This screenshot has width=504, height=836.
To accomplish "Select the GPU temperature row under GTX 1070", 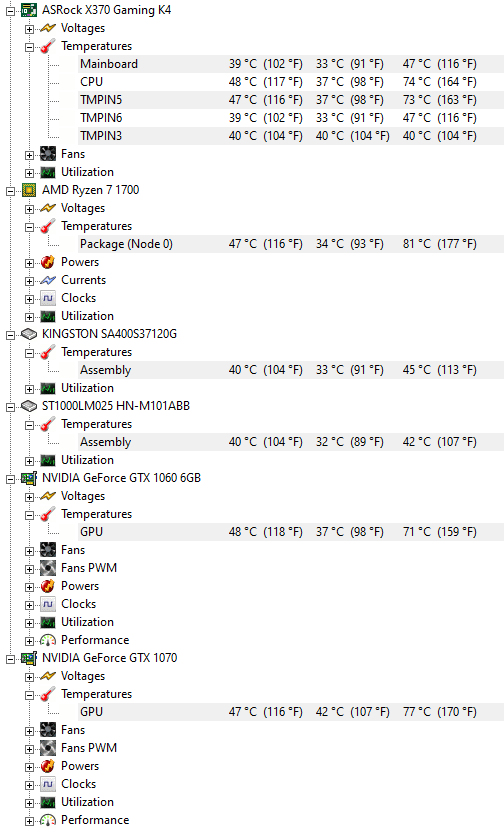I will [x=291, y=712].
